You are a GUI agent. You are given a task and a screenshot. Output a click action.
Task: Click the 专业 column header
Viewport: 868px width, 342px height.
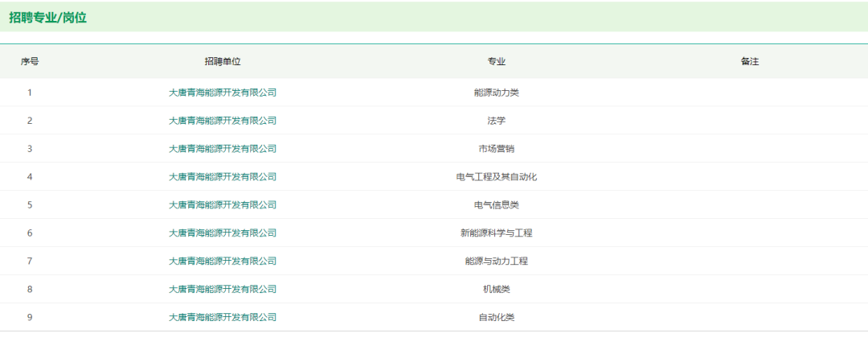[496, 61]
